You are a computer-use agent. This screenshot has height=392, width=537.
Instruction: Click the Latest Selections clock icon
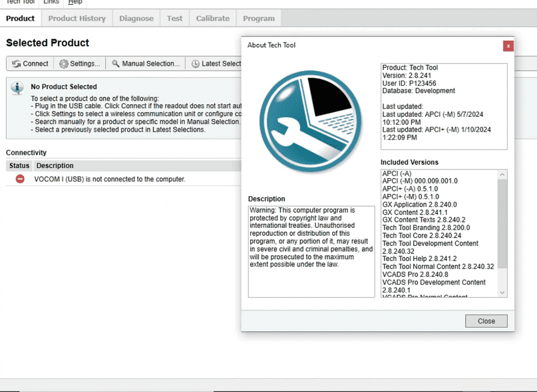(196, 64)
